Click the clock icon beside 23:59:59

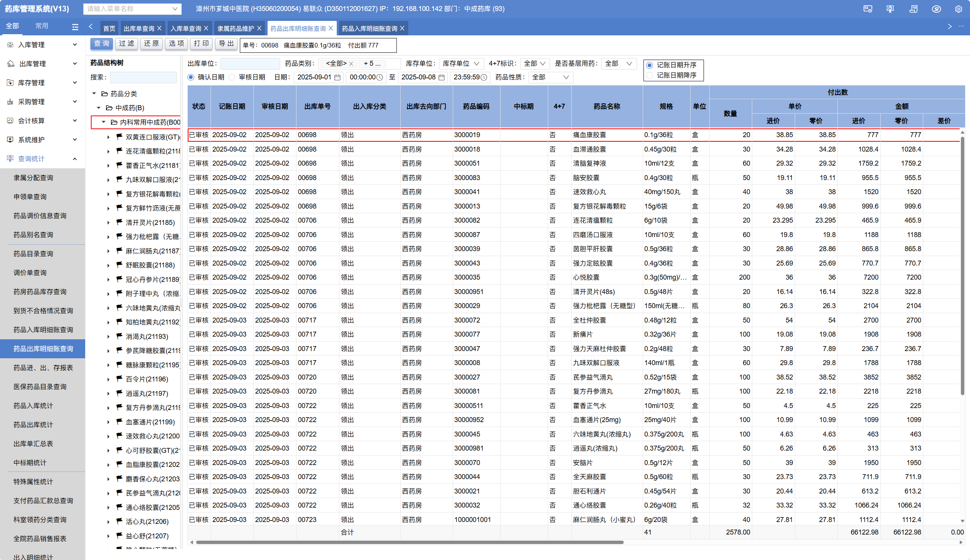click(484, 77)
